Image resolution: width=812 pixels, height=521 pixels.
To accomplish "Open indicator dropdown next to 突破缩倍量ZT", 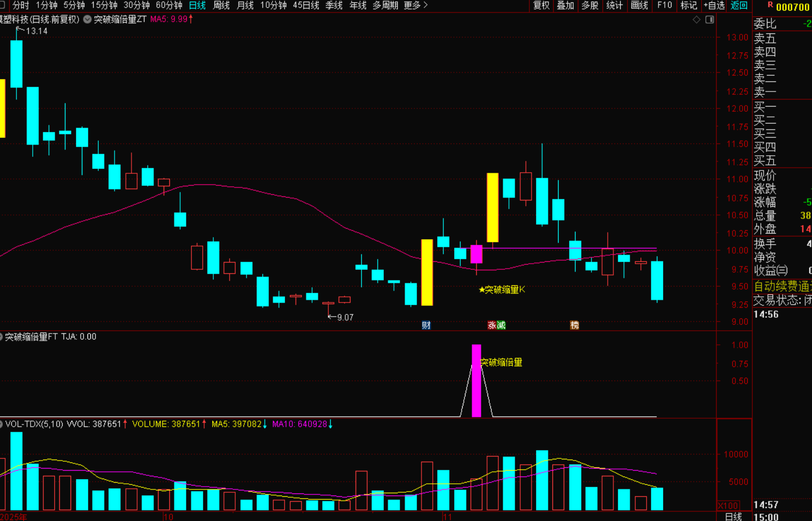I will point(87,19).
